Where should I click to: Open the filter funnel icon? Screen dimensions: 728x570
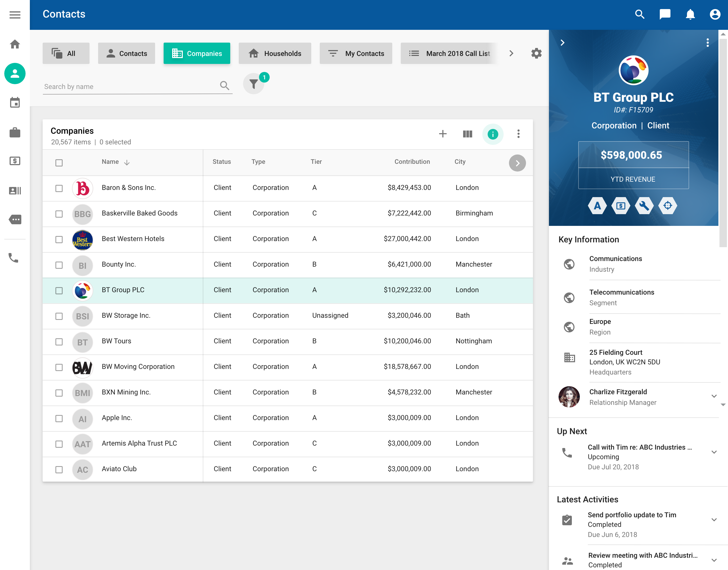point(254,84)
